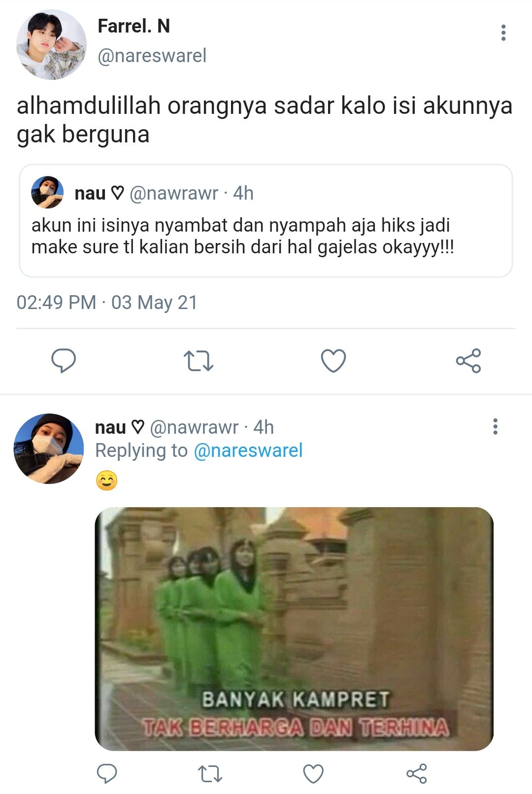Share nau's reply tweet
This screenshot has height=794, width=532.
[x=417, y=773]
